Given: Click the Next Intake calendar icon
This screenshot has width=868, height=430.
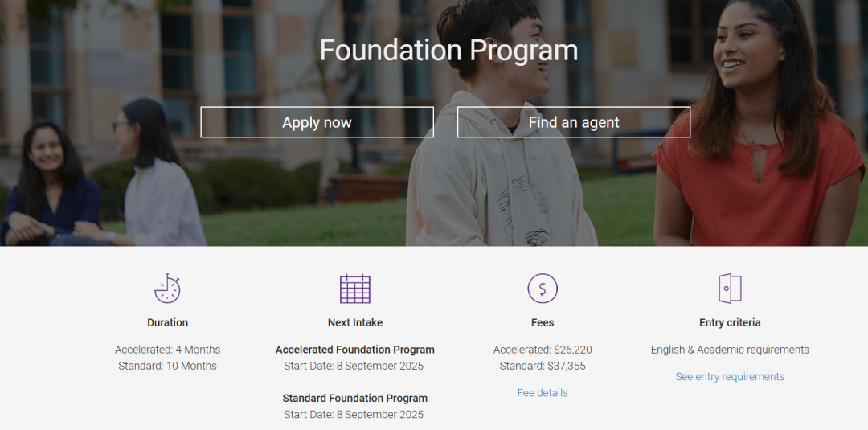Looking at the screenshot, I should (x=355, y=289).
